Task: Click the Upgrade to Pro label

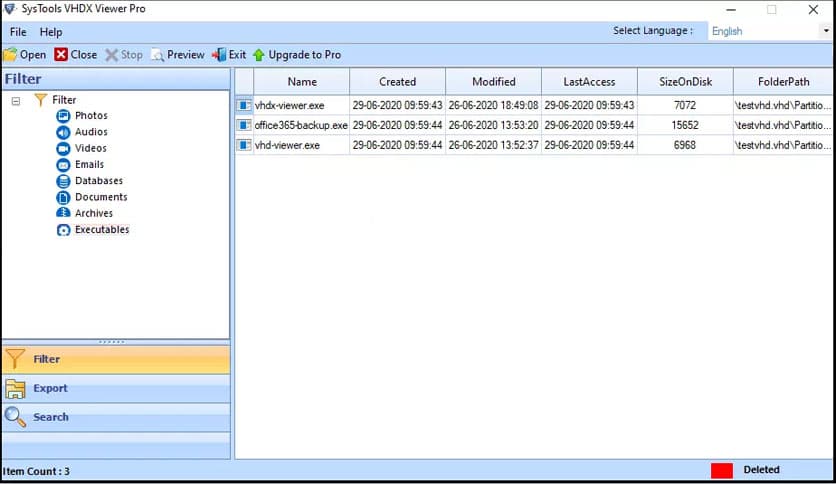Action: pos(304,55)
